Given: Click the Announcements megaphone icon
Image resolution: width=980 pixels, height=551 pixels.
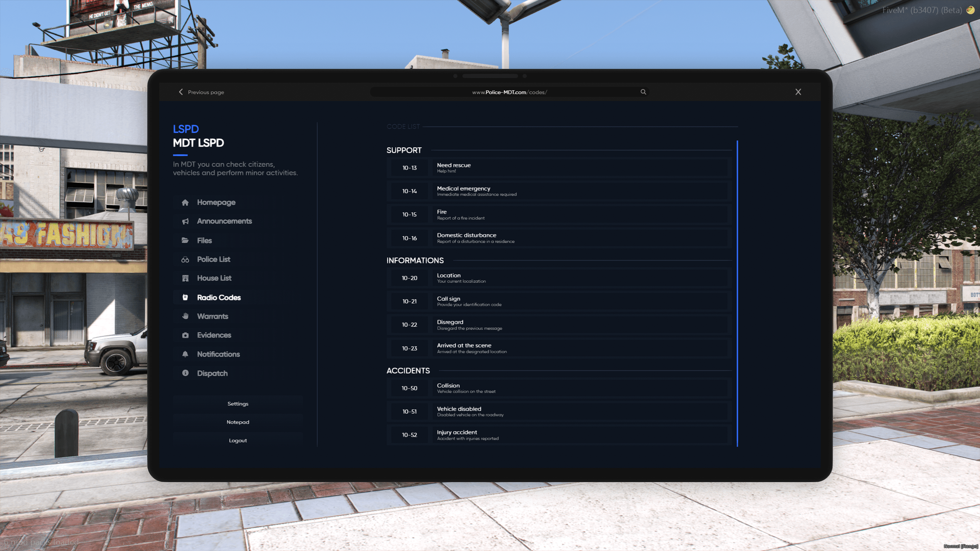Looking at the screenshot, I should [x=185, y=221].
